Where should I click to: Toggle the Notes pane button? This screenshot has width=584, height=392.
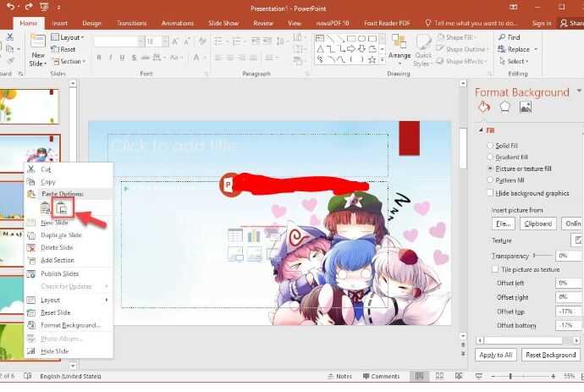click(339, 377)
